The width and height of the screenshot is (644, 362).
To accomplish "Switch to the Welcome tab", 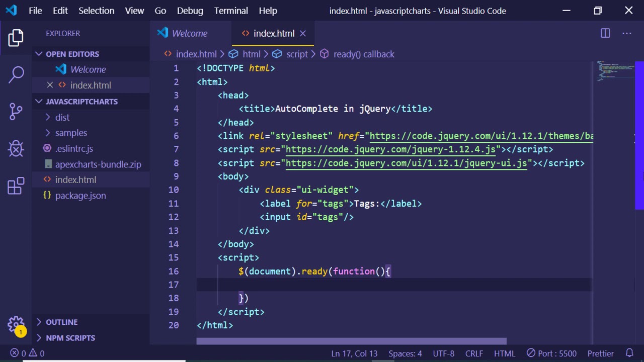I will 189,33.
